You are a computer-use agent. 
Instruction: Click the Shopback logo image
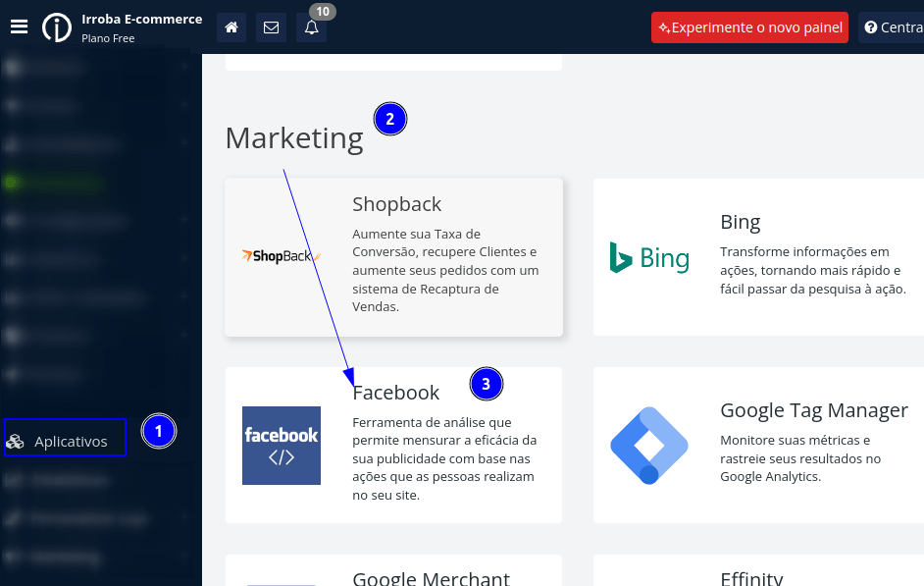[282, 256]
